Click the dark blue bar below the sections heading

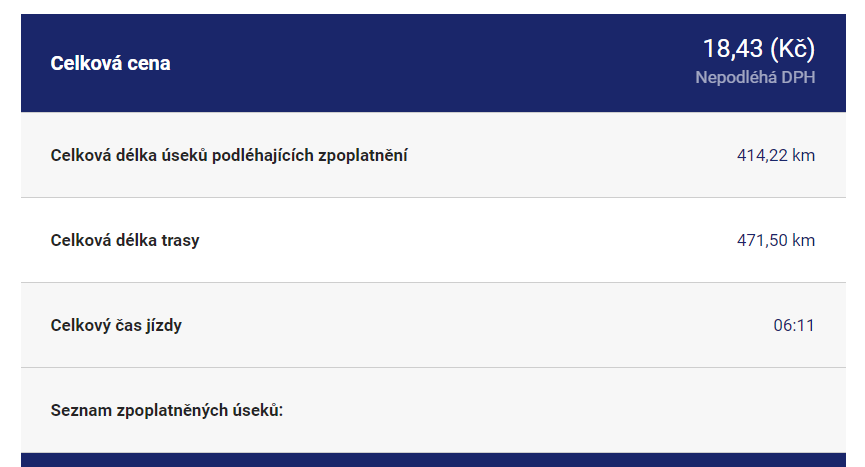point(432,460)
